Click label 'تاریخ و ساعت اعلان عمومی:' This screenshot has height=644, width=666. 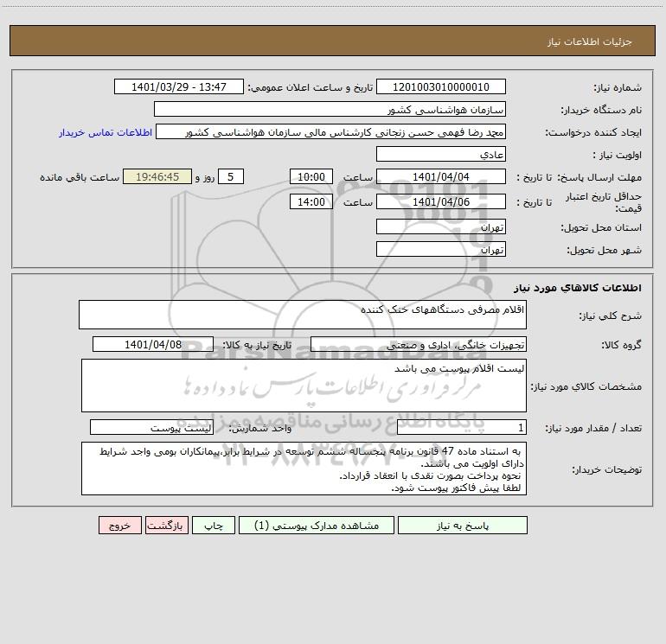[x=311, y=87]
